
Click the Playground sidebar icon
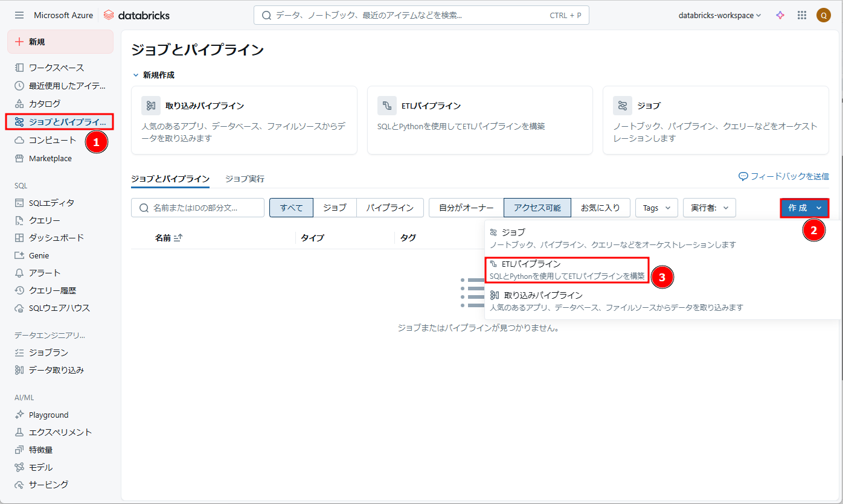click(19, 415)
